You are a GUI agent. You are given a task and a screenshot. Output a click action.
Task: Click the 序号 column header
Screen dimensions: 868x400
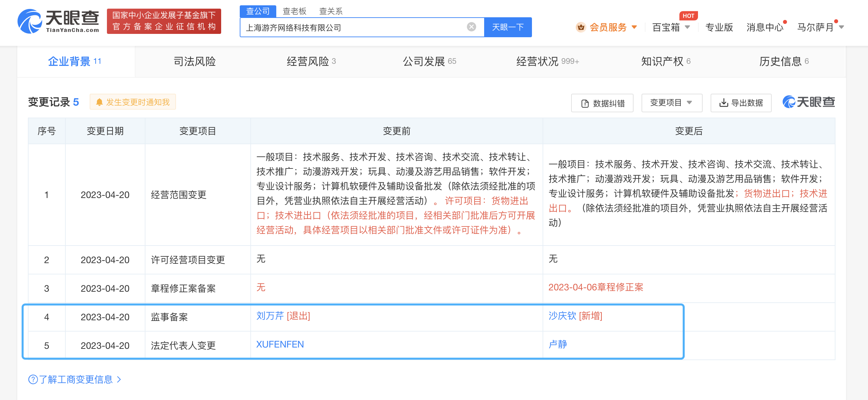click(46, 131)
